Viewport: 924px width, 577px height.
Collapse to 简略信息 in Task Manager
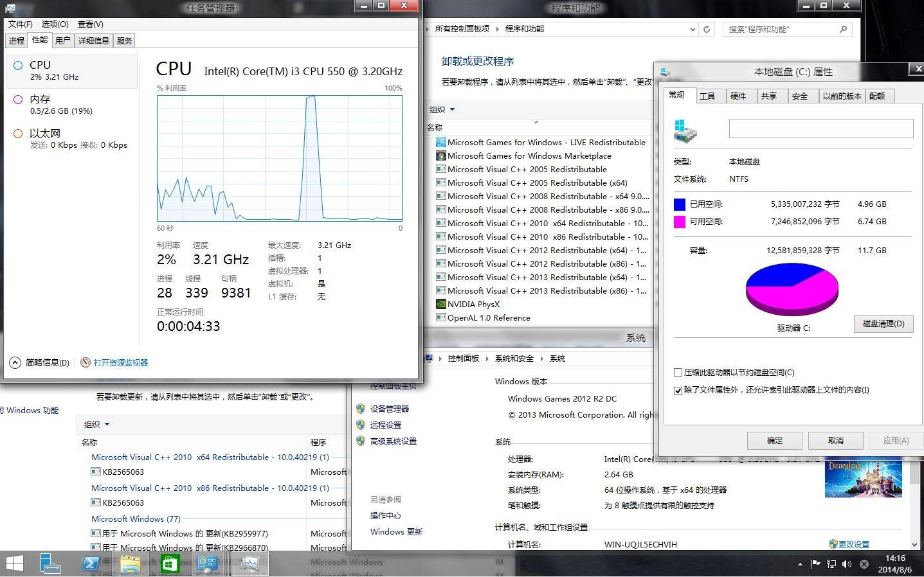pyautogui.click(x=40, y=362)
